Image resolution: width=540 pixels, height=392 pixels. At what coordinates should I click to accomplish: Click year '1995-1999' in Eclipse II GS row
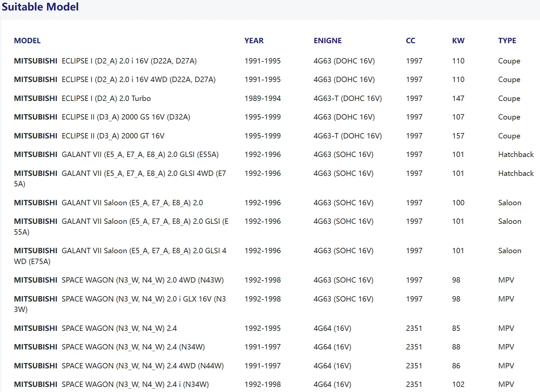click(x=263, y=117)
